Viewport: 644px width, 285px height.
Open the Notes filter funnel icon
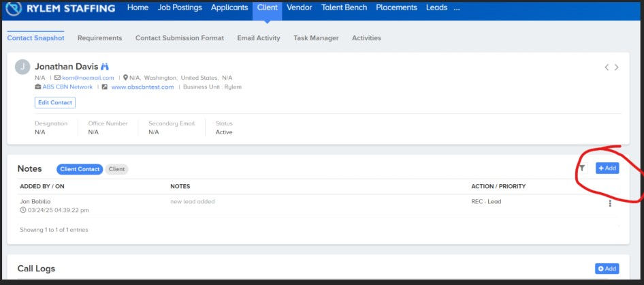click(582, 168)
